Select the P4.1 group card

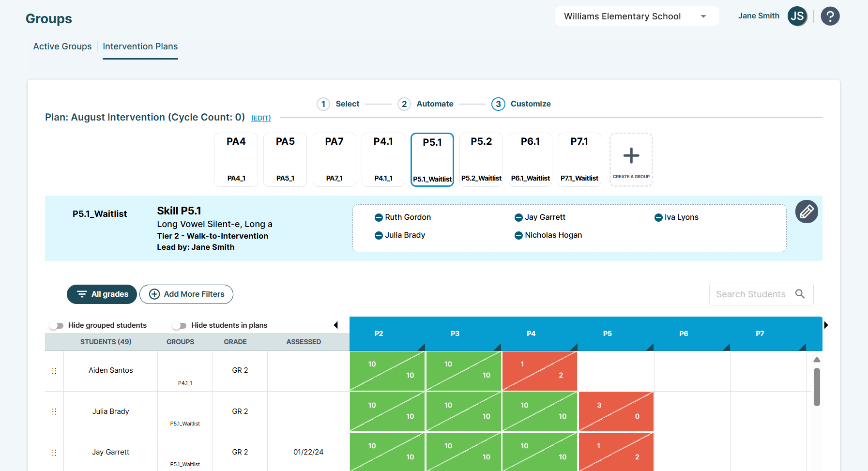pos(383,160)
